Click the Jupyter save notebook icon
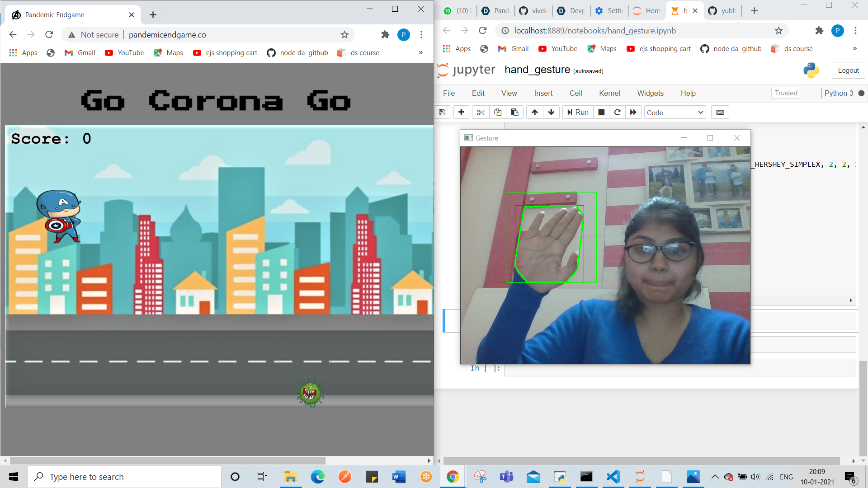Image resolution: width=868 pixels, height=488 pixels. (x=442, y=113)
